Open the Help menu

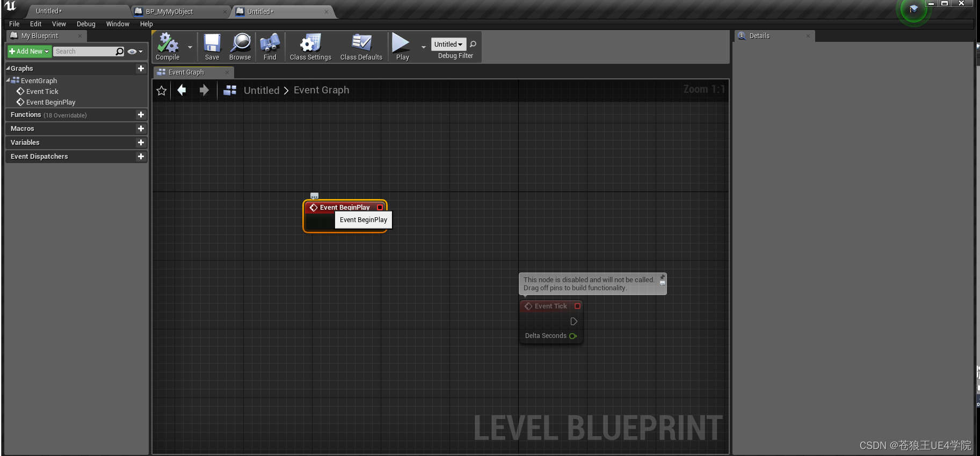click(x=147, y=24)
